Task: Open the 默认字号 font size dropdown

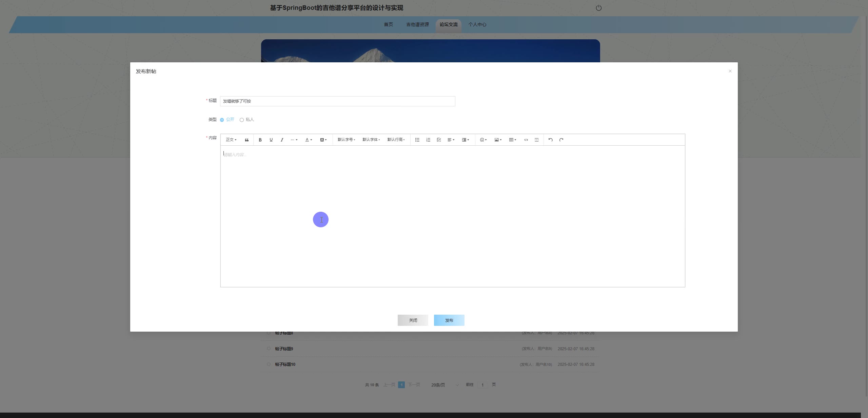Action: [346, 140]
